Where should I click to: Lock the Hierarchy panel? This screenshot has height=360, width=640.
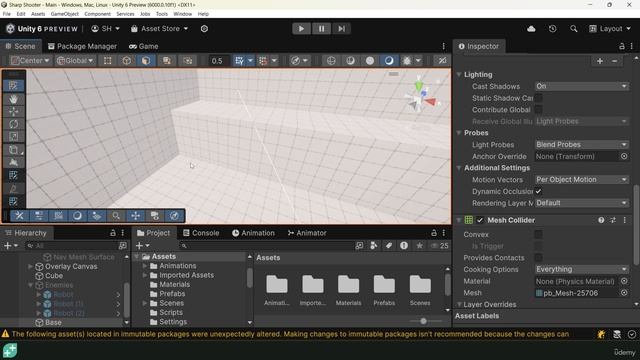coord(113,233)
